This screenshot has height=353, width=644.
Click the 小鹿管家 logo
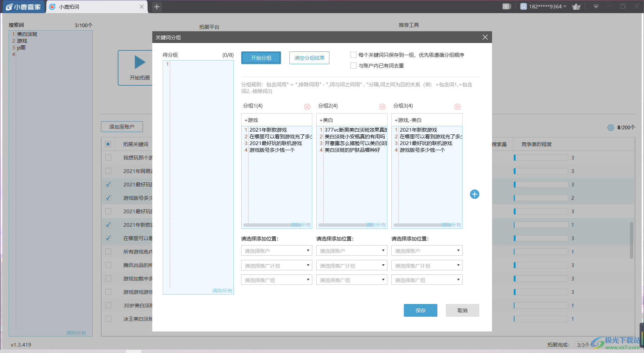23,7
